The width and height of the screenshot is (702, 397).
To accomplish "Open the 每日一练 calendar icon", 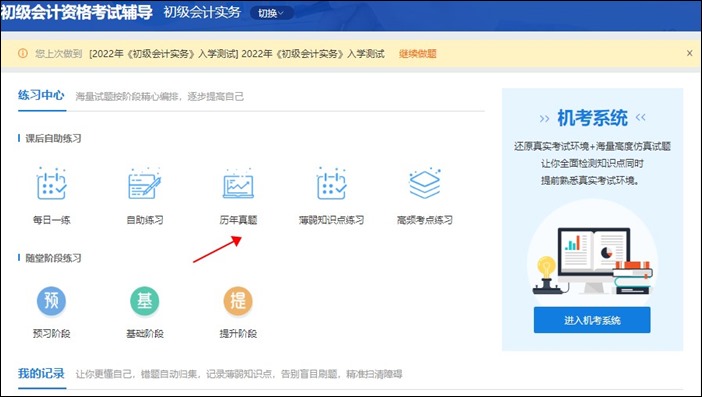I will 51,183.
